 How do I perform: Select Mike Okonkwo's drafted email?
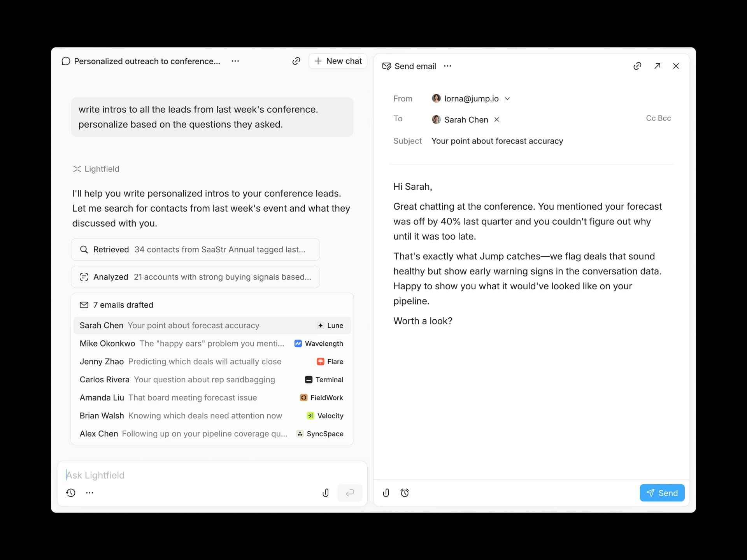pos(212,343)
